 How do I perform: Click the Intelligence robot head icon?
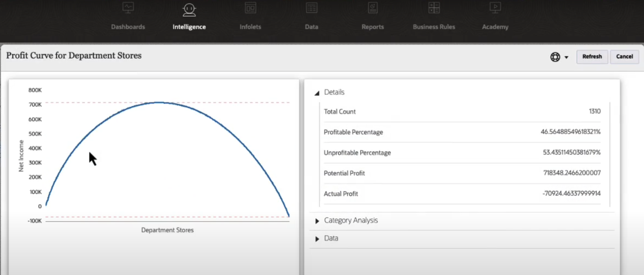[189, 9]
